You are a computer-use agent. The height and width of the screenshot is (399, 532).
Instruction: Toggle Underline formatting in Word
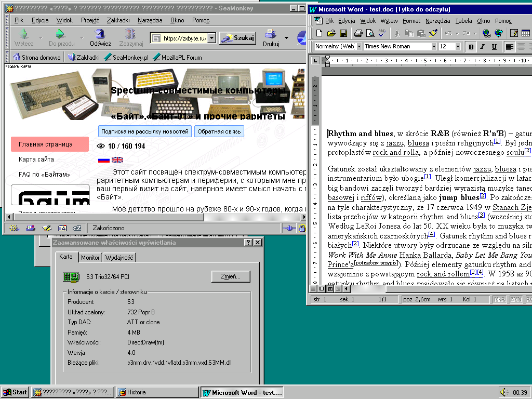494,47
